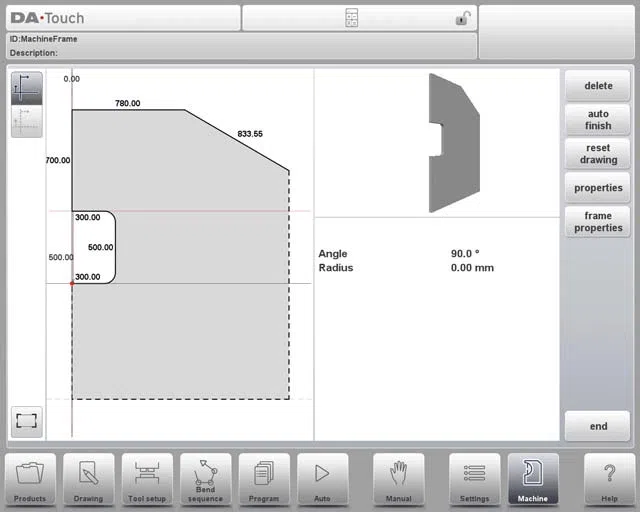This screenshot has width=640, height=512.
Task: Click the red drawing cursor point
Action: click(x=72, y=283)
